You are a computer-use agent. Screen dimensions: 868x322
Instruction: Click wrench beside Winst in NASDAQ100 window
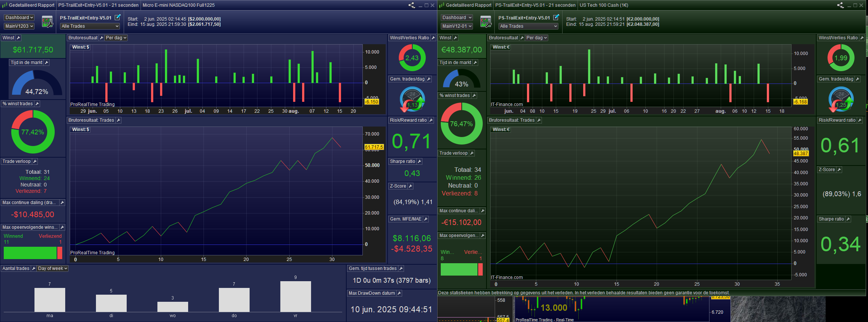(x=18, y=38)
